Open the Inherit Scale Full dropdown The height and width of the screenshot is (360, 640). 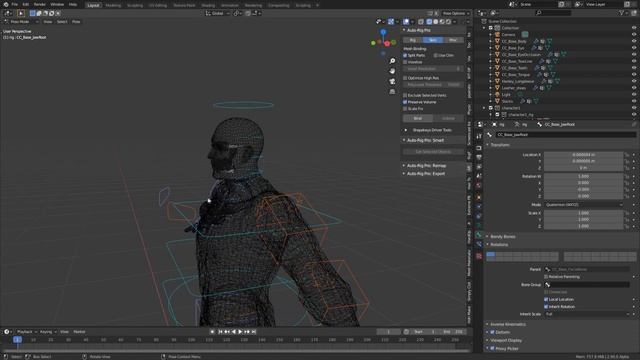point(587,314)
